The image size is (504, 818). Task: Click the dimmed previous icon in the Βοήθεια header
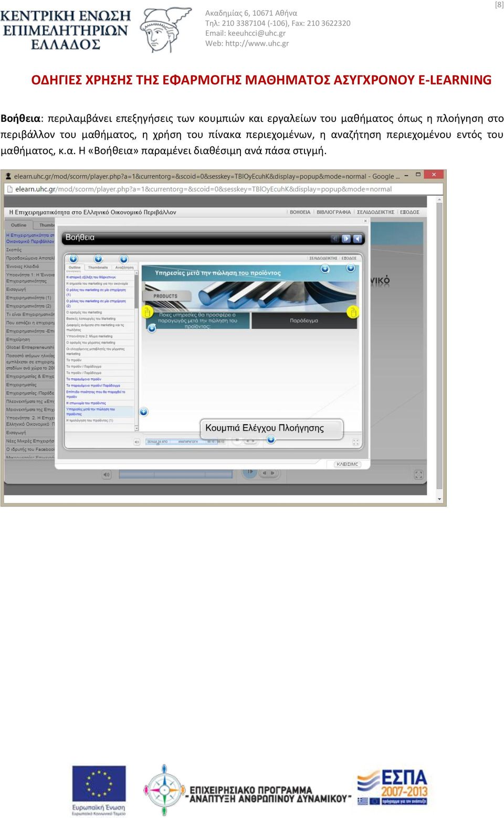[x=334, y=239]
